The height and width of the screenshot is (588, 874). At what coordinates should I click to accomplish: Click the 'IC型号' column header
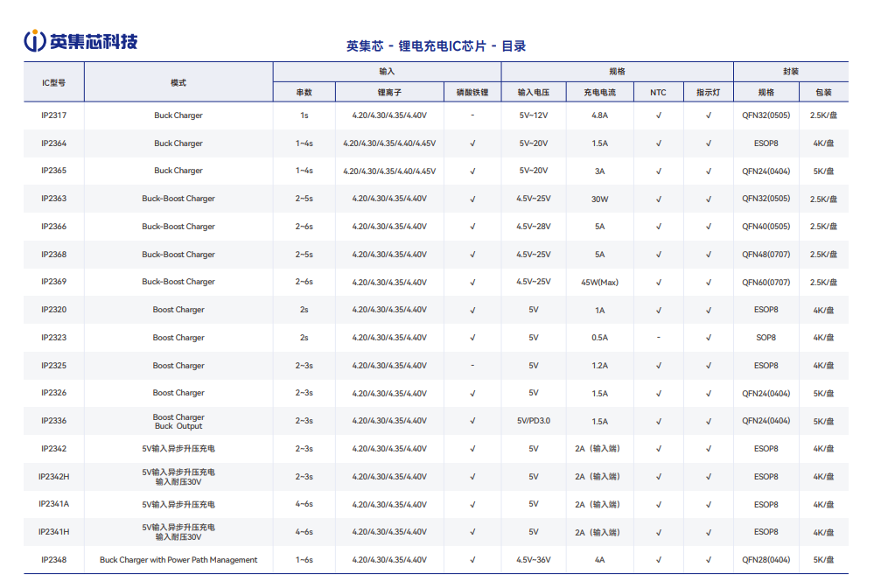[53, 82]
